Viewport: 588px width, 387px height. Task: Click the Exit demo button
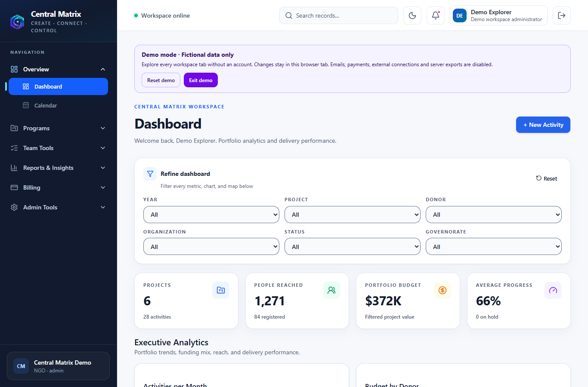pyautogui.click(x=201, y=80)
